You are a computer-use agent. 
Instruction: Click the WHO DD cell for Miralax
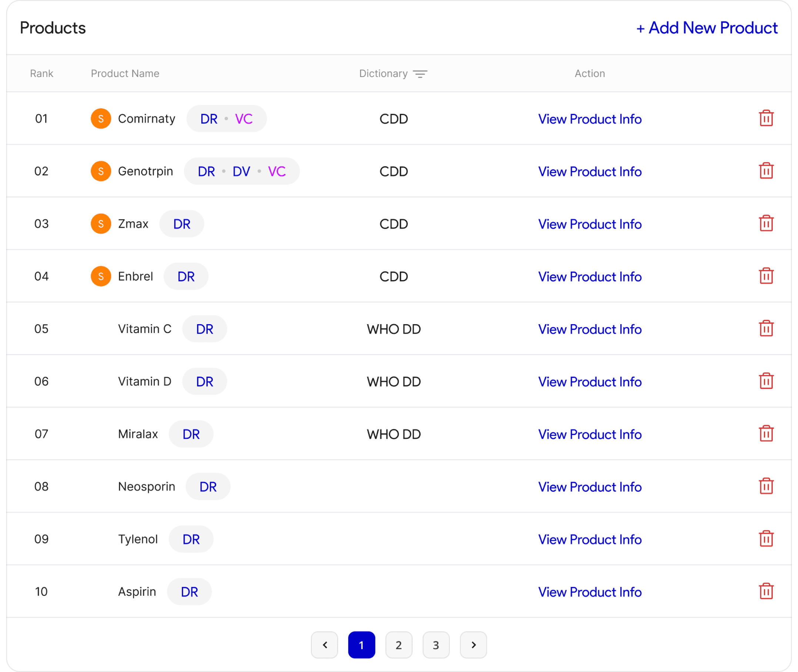click(x=394, y=434)
